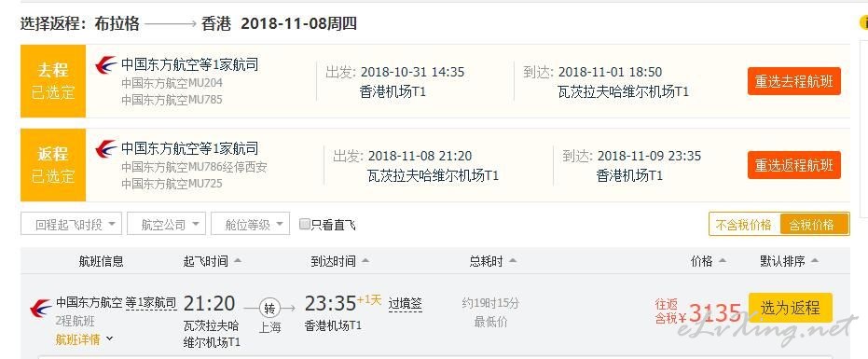Click the China Eastern logo in the 返程 row
This screenshot has width=868, height=359.
point(105,148)
